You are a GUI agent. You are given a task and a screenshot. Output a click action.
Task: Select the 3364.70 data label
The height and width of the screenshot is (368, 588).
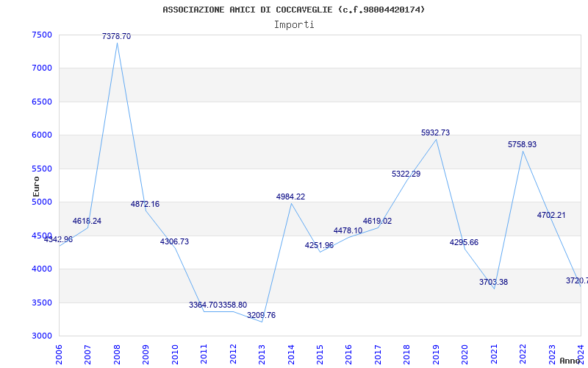[204, 305]
